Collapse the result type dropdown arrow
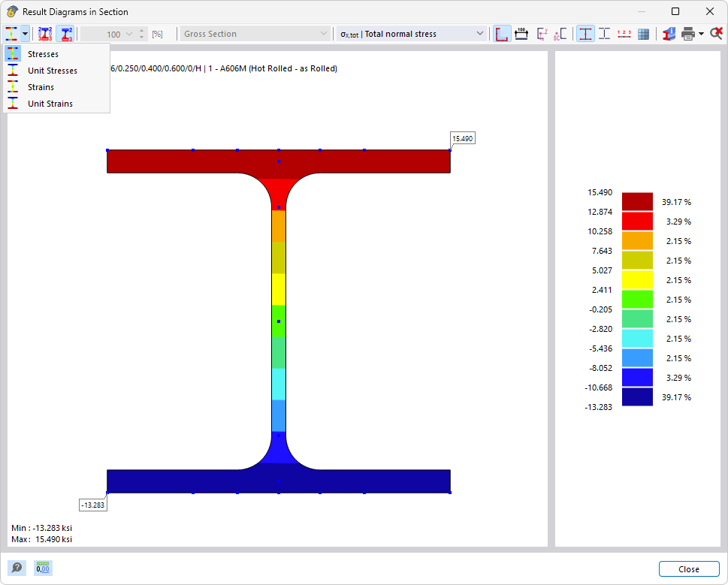 point(26,34)
